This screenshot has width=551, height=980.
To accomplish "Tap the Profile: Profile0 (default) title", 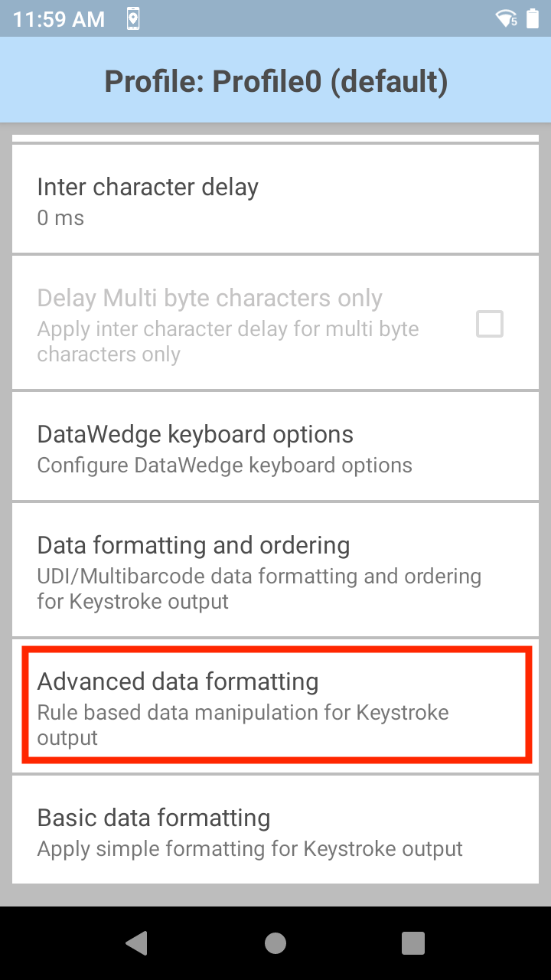I will (275, 80).
